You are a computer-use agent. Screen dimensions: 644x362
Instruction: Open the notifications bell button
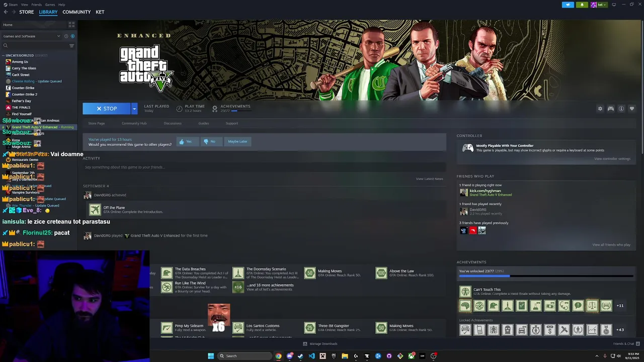tap(582, 5)
